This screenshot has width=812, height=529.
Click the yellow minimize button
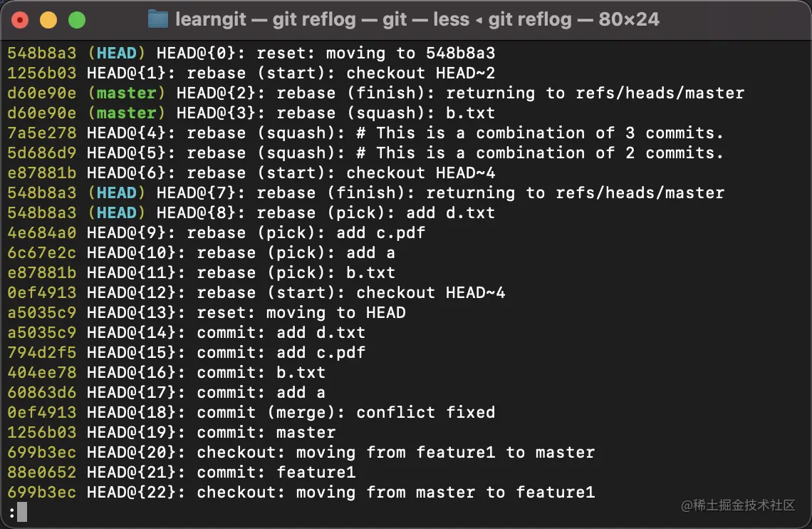(x=48, y=20)
